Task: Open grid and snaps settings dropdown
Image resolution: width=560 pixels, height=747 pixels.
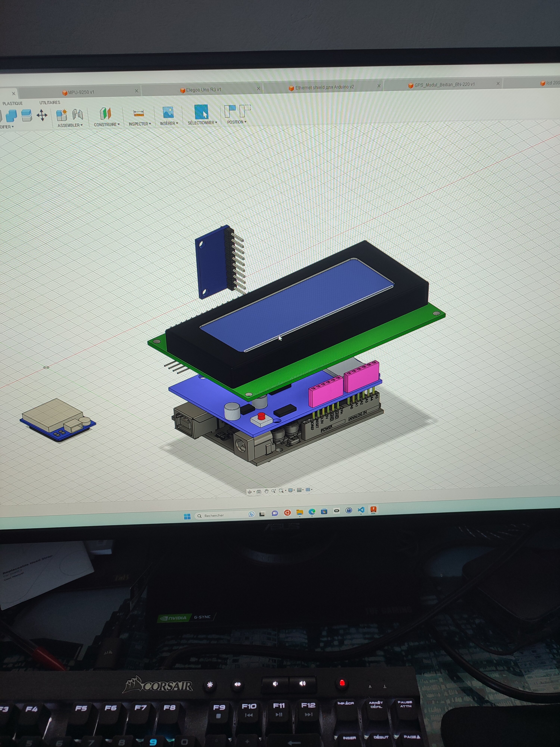Action: pyautogui.click(x=303, y=490)
